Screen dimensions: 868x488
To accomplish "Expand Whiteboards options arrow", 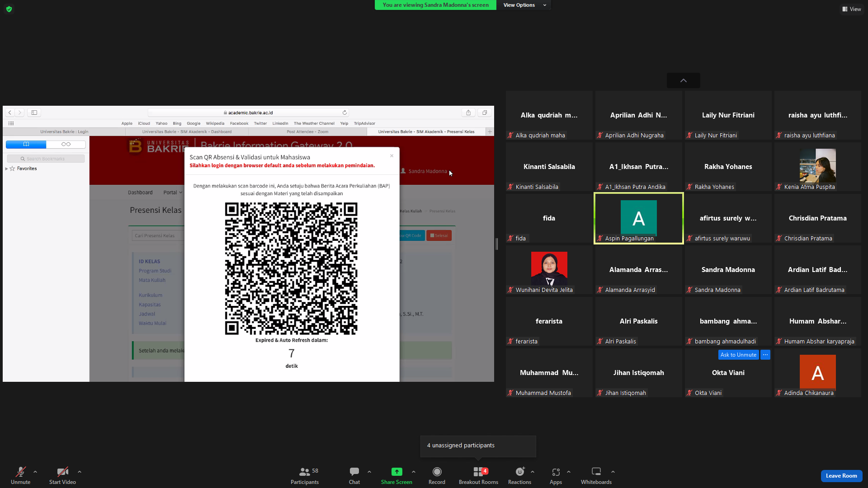I will pos(613,472).
